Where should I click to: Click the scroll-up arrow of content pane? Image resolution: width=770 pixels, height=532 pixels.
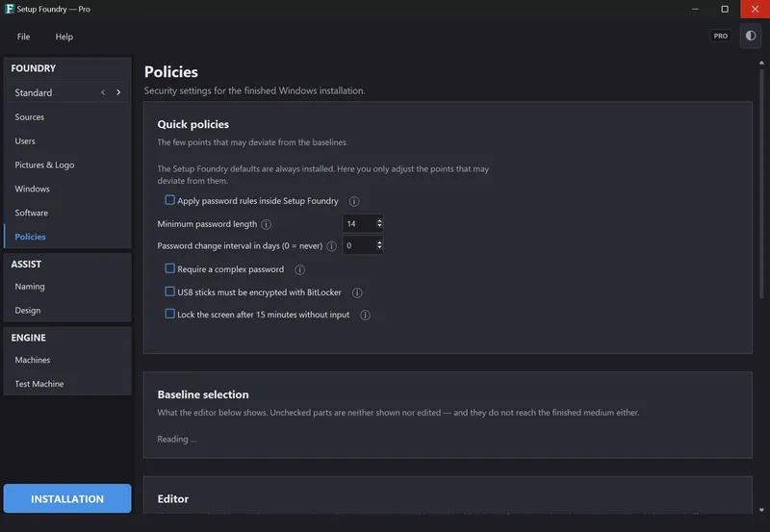(761, 63)
